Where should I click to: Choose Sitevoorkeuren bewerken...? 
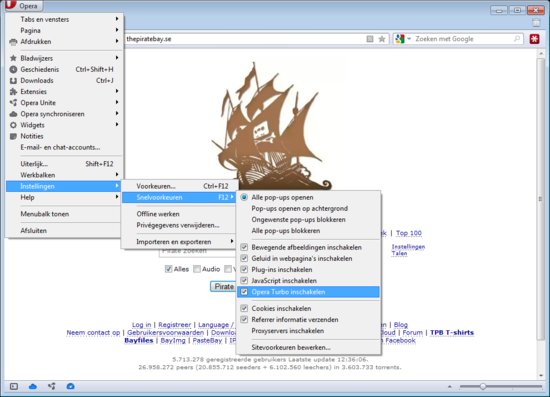[309, 348]
